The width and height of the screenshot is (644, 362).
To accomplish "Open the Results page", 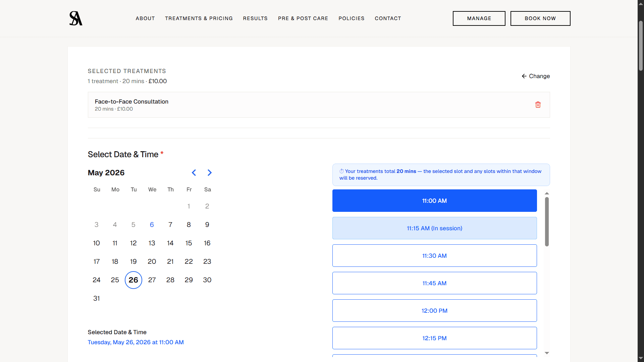I will 255,18.
